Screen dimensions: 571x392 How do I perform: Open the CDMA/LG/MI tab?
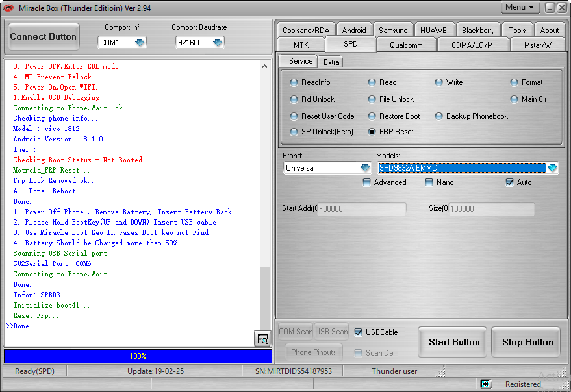[473, 45]
